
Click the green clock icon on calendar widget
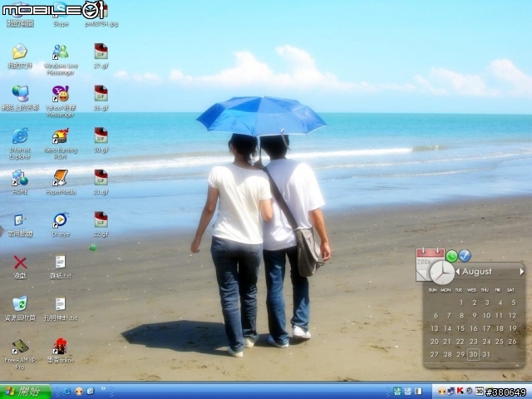point(451,256)
